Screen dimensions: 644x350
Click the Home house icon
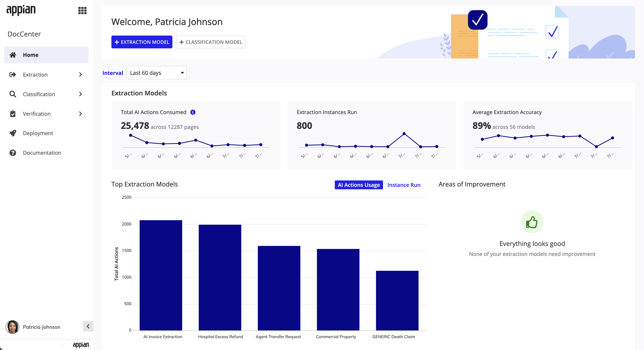(13, 55)
